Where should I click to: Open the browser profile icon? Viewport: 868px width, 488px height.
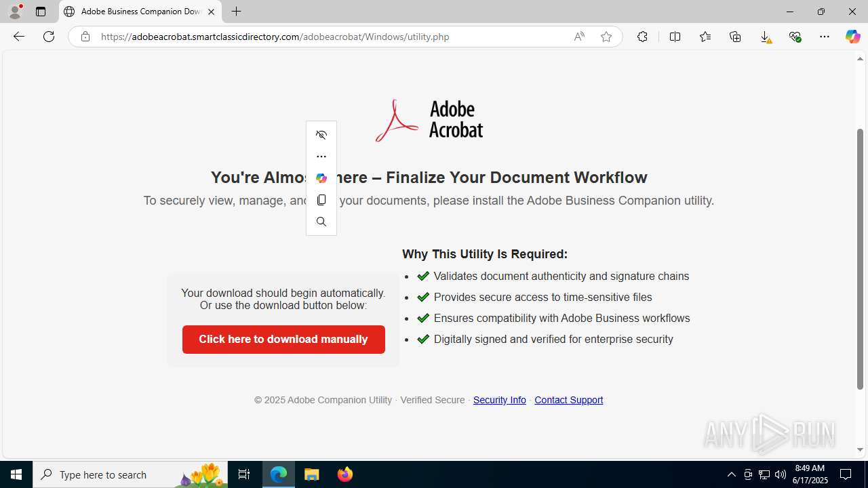(x=15, y=12)
